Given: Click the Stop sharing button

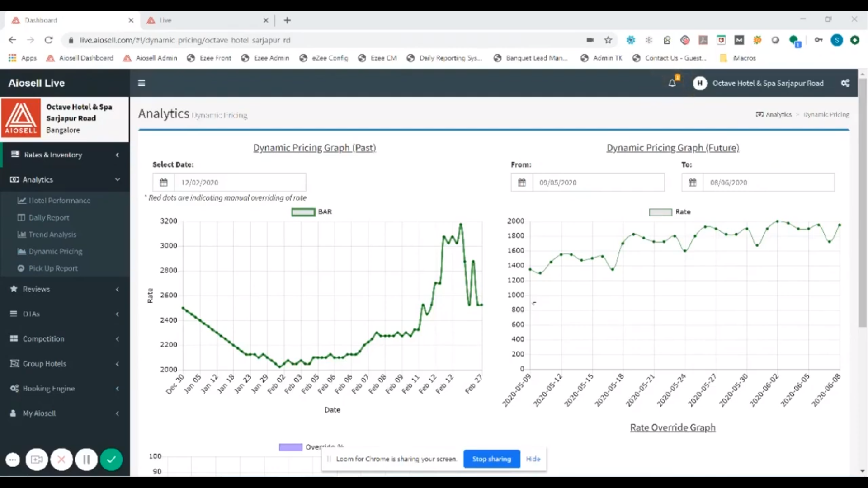Looking at the screenshot, I should [491, 459].
